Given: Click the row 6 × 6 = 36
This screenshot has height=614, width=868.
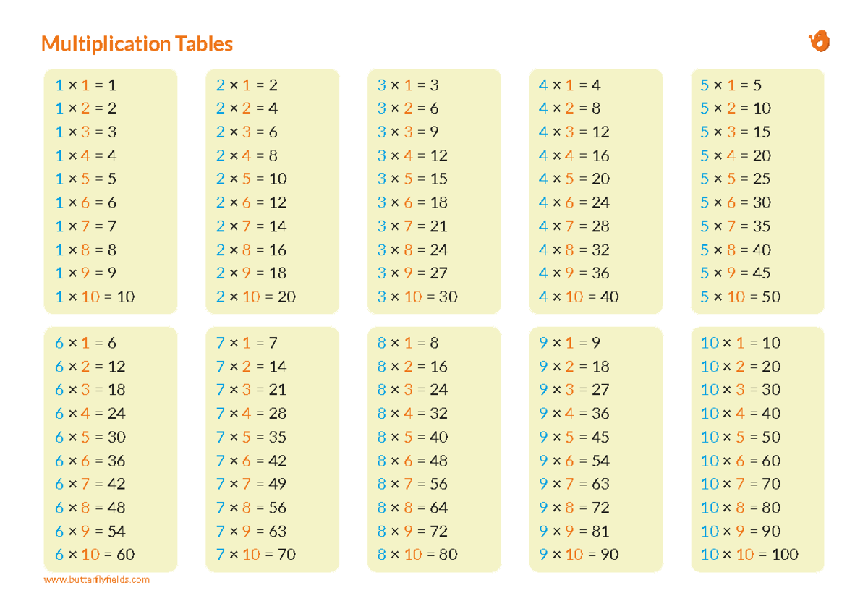Looking at the screenshot, I should point(90,461).
